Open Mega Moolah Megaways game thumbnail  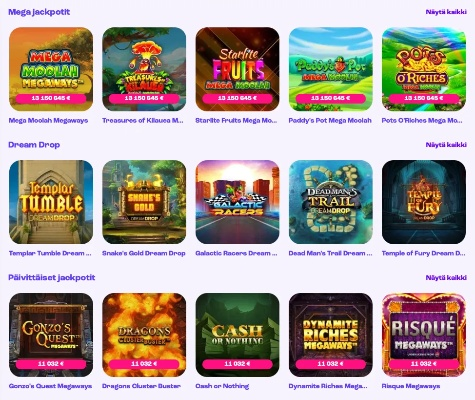[51, 69]
